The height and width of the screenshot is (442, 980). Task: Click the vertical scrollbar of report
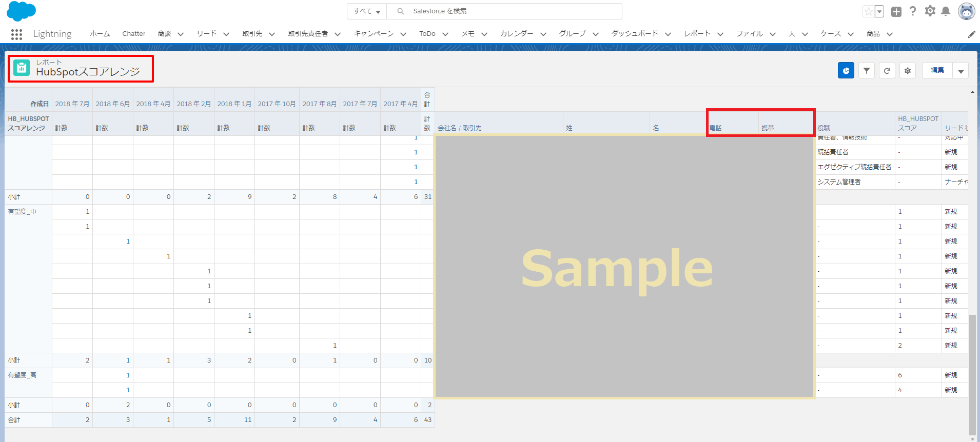pyautogui.click(x=972, y=374)
